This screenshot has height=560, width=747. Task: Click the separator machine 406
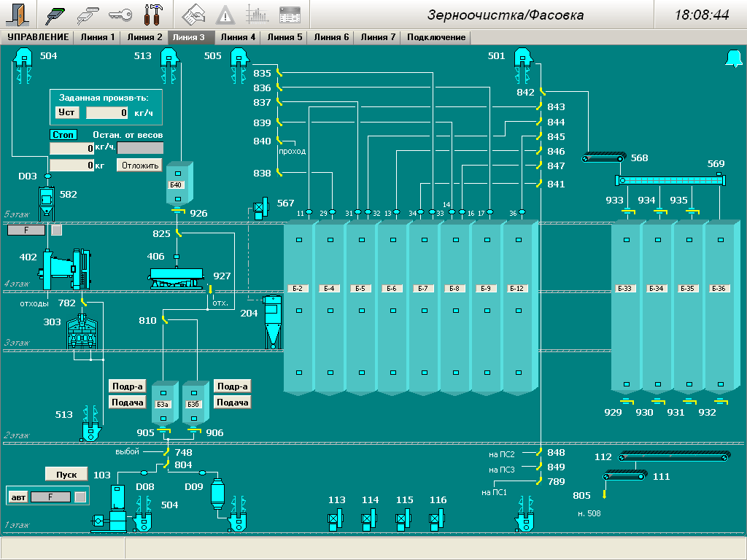176,277
